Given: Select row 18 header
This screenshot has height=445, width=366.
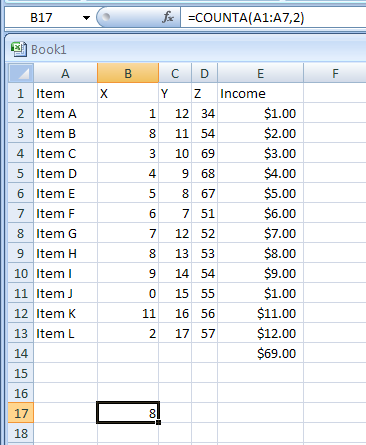Looking at the screenshot, I should [x=21, y=433].
